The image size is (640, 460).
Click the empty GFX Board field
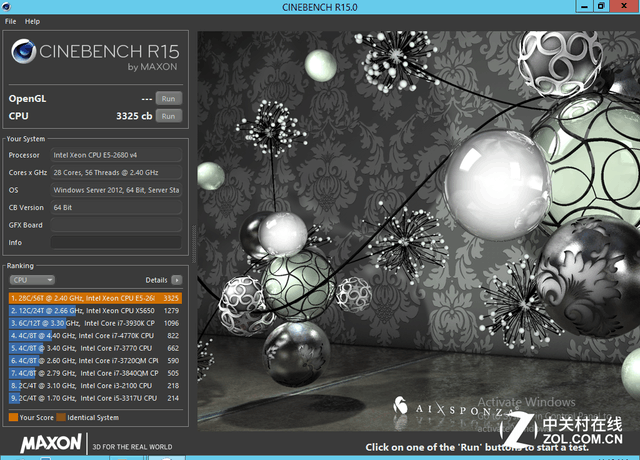[x=116, y=225]
